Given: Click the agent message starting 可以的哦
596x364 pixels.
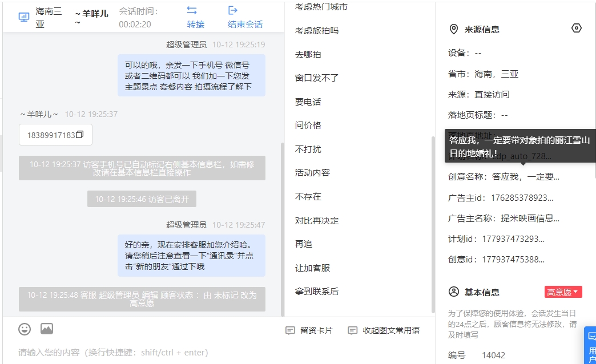Looking at the screenshot, I should click(x=192, y=76).
